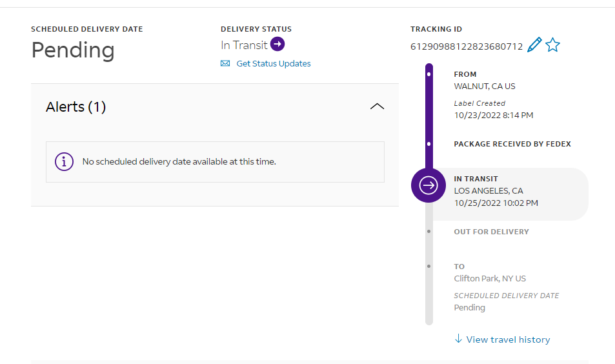Click the star icon to save shipment

tap(552, 45)
